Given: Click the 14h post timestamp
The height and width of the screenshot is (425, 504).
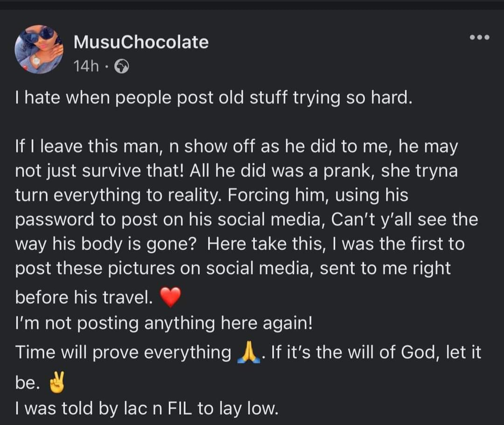Looking at the screenshot, I should (86, 66).
